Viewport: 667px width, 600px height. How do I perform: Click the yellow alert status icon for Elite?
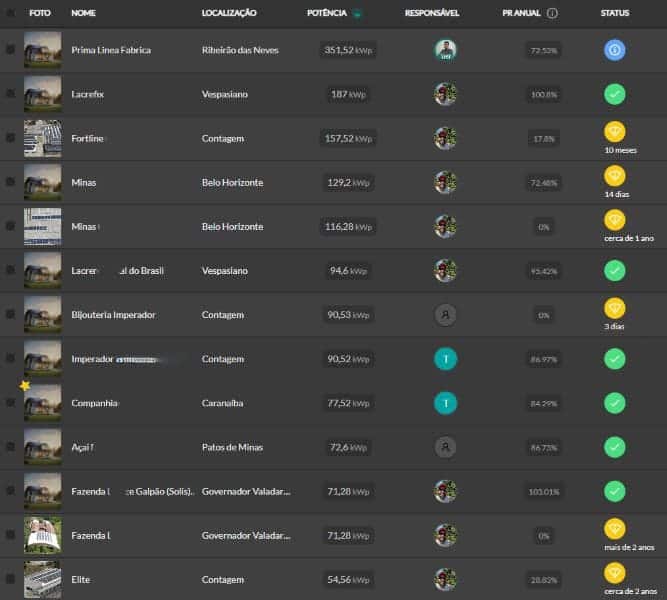click(614, 573)
